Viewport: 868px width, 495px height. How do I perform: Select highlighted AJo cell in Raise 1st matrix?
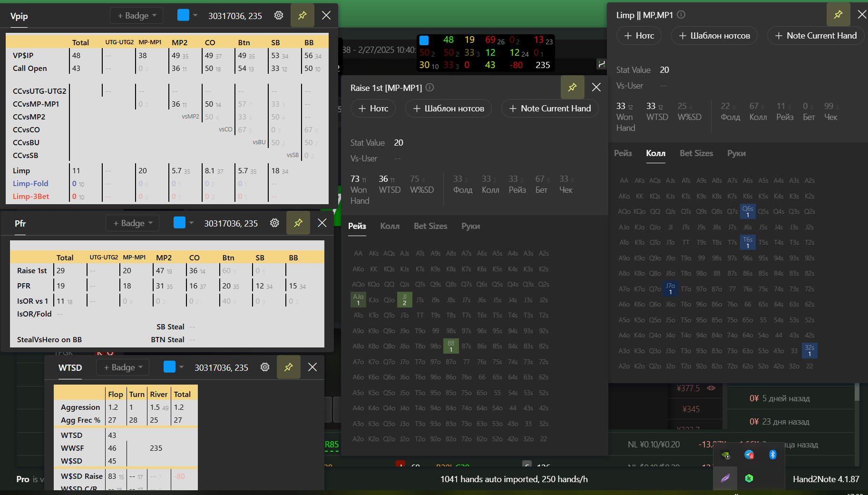(358, 299)
